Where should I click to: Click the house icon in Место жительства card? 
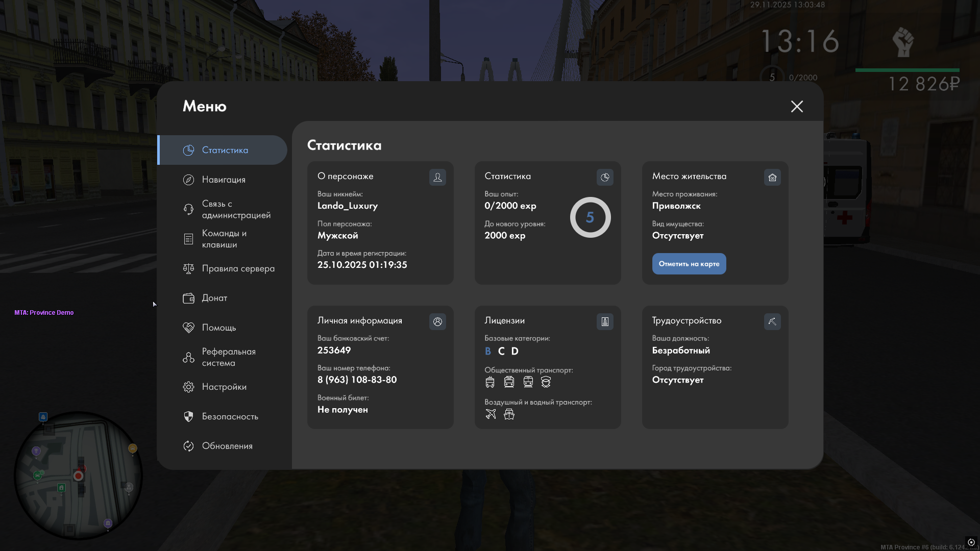772,177
